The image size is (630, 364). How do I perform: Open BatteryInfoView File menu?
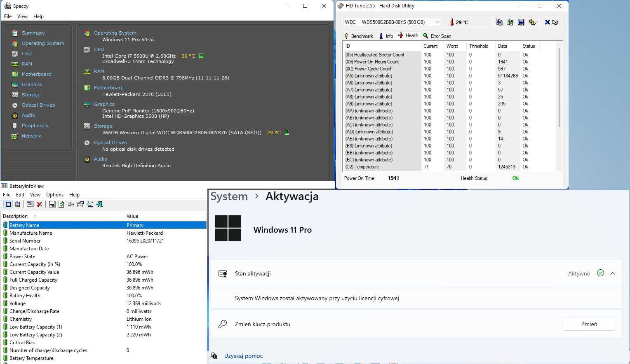(7, 195)
